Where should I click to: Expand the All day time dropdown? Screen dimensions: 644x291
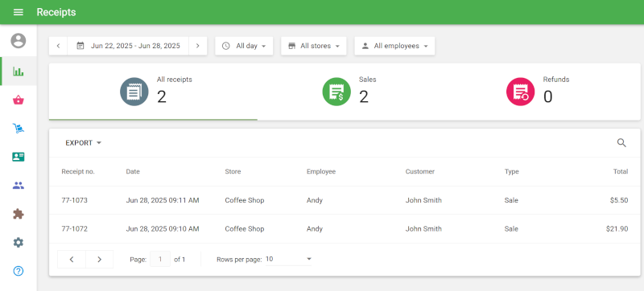tap(244, 46)
